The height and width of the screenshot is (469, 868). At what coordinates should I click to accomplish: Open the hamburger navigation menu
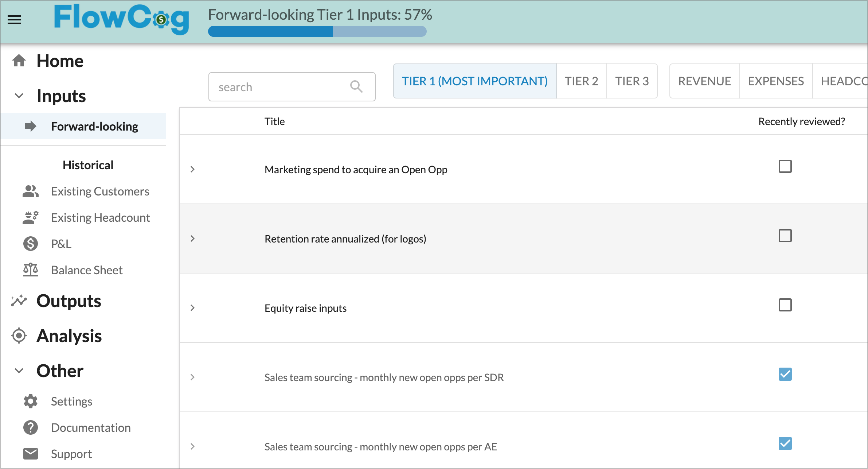click(x=14, y=20)
